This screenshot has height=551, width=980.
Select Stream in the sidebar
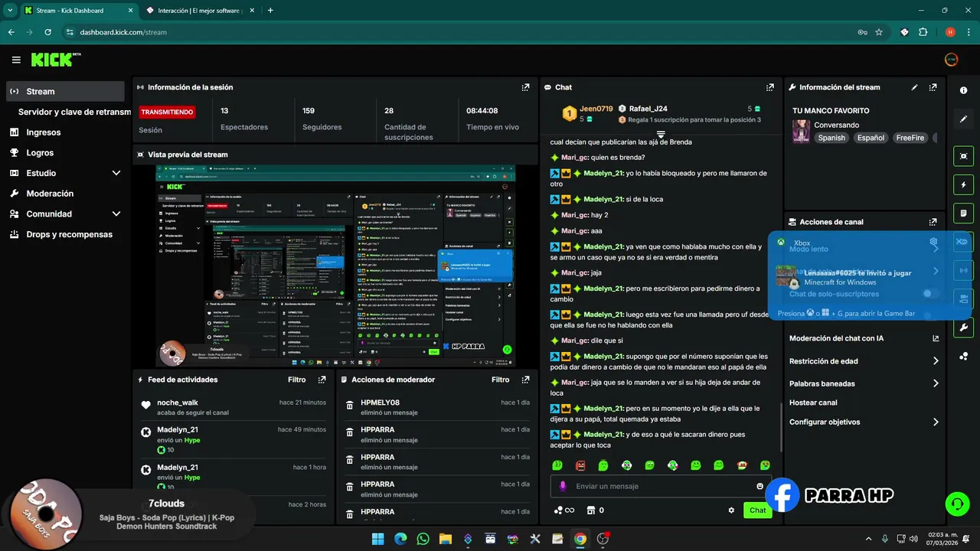[x=65, y=91]
